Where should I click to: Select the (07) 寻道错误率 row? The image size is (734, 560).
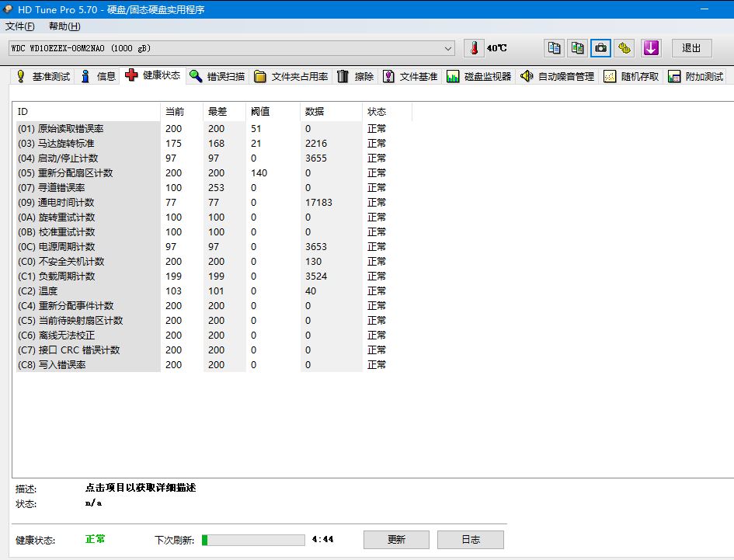[x=213, y=188]
